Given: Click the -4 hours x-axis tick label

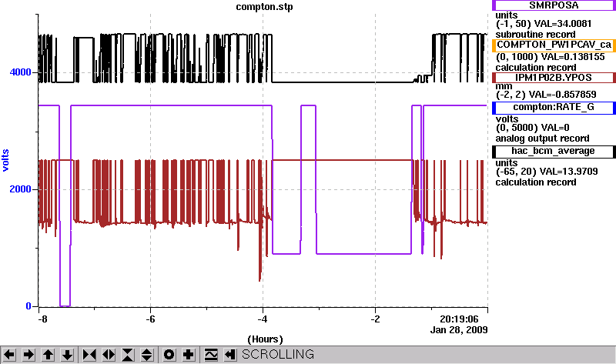Looking at the screenshot, I should (x=263, y=319).
